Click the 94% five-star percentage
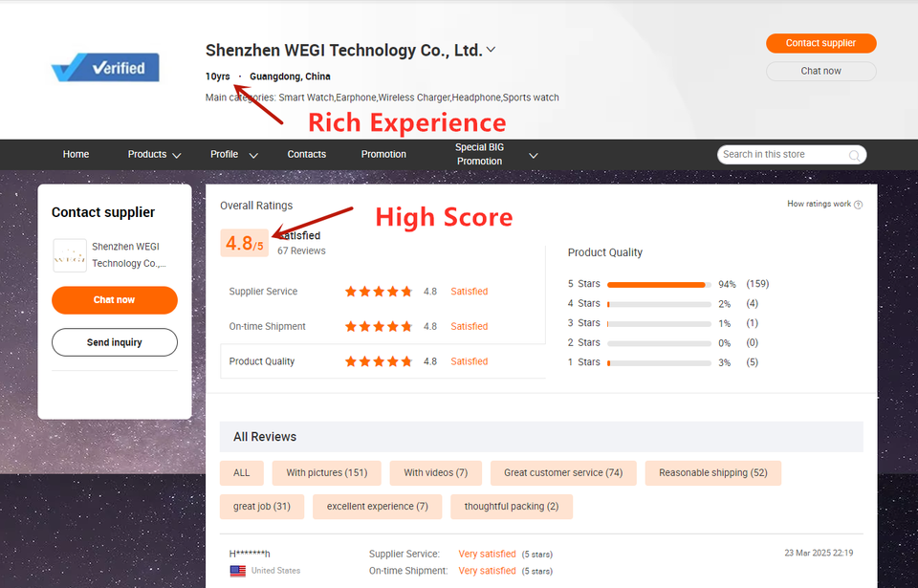This screenshot has width=918, height=588. [x=727, y=285]
